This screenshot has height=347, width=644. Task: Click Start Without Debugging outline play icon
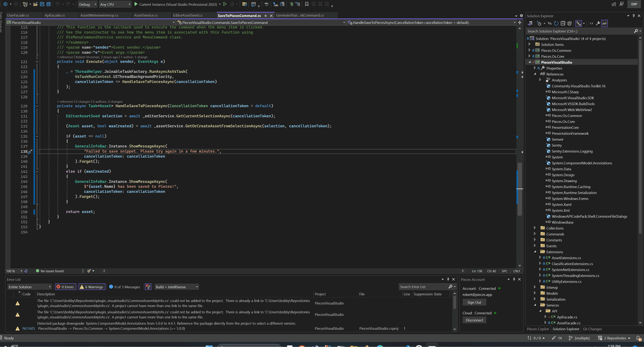(225, 4)
